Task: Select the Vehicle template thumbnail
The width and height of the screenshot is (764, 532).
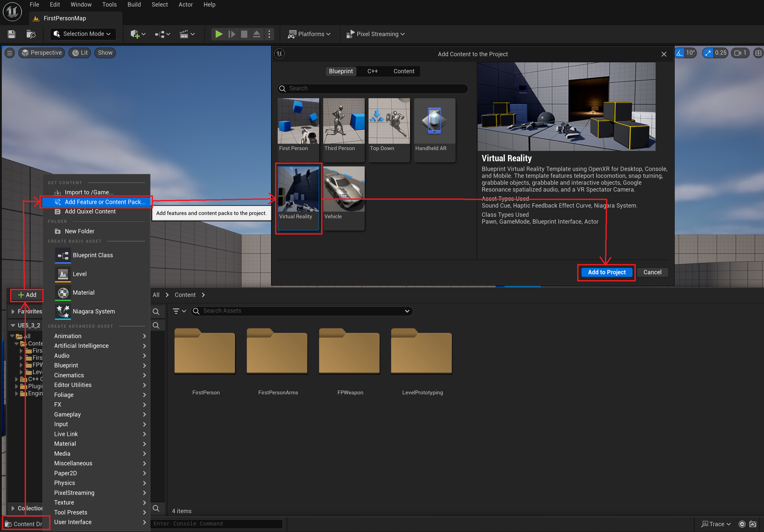Action: pyautogui.click(x=344, y=198)
